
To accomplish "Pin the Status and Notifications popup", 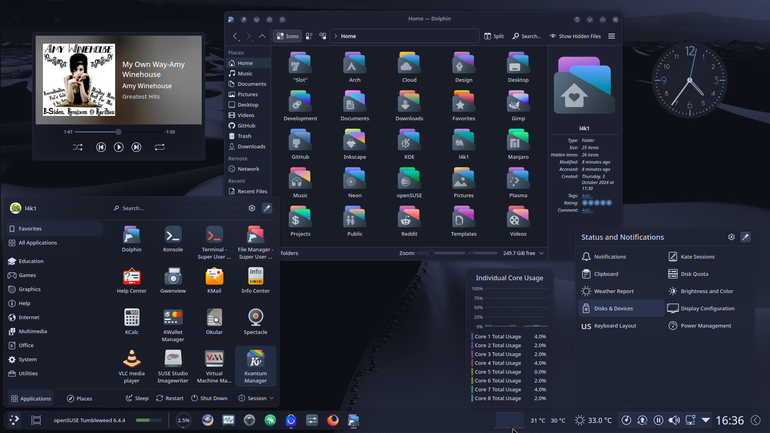I will tap(745, 237).
